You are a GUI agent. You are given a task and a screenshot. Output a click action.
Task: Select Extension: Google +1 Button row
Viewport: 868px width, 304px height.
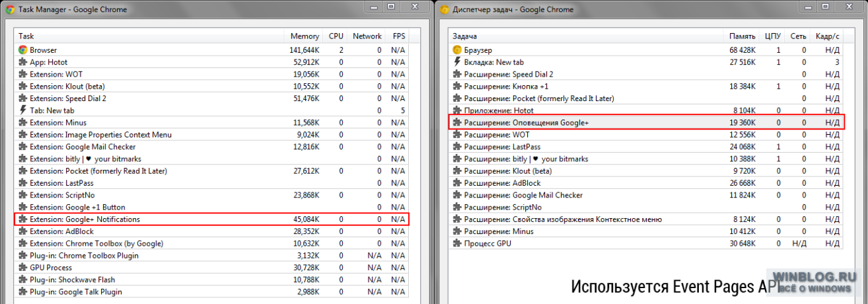[212, 208]
